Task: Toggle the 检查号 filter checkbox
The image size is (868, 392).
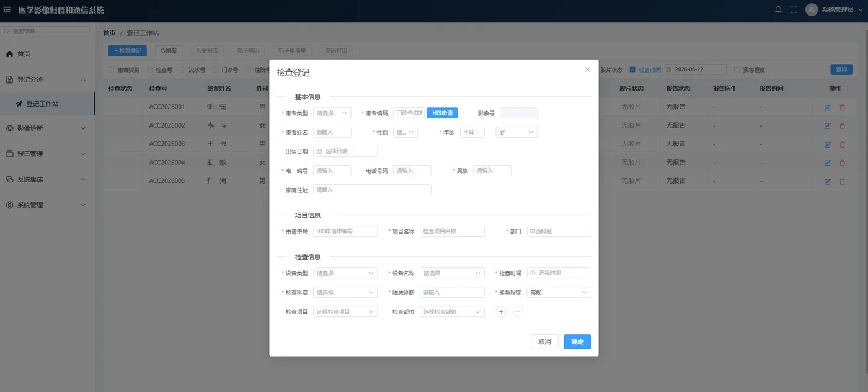Action: (149, 70)
